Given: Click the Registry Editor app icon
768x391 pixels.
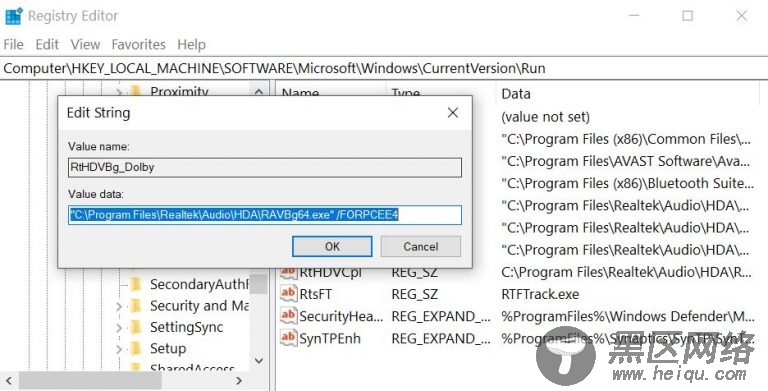Looking at the screenshot, I should [x=13, y=16].
